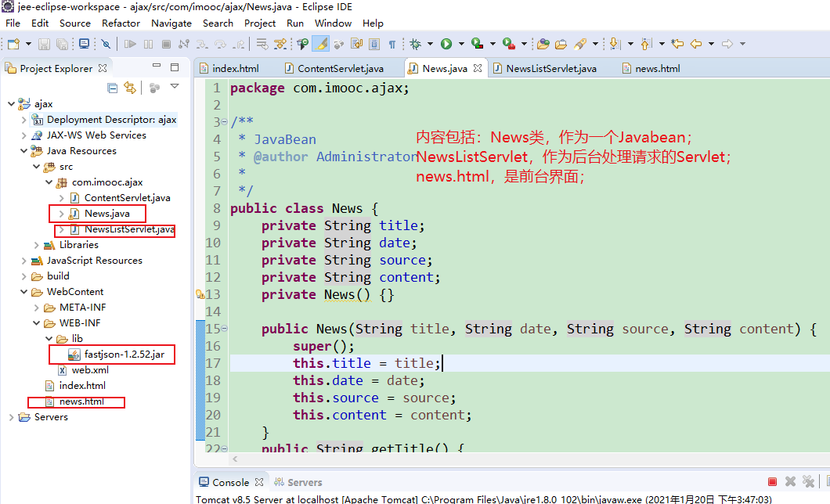Close the Project Explorer view

click(103, 68)
